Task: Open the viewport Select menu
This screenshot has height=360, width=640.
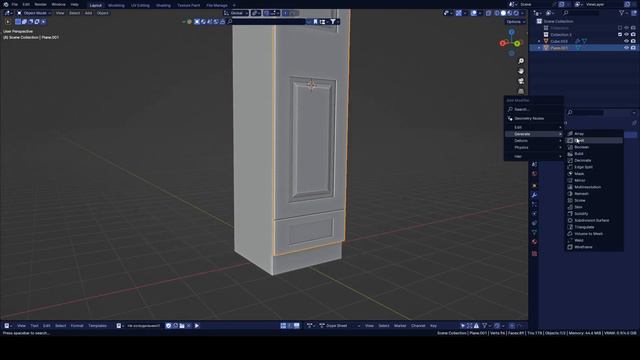Action: (x=75, y=13)
